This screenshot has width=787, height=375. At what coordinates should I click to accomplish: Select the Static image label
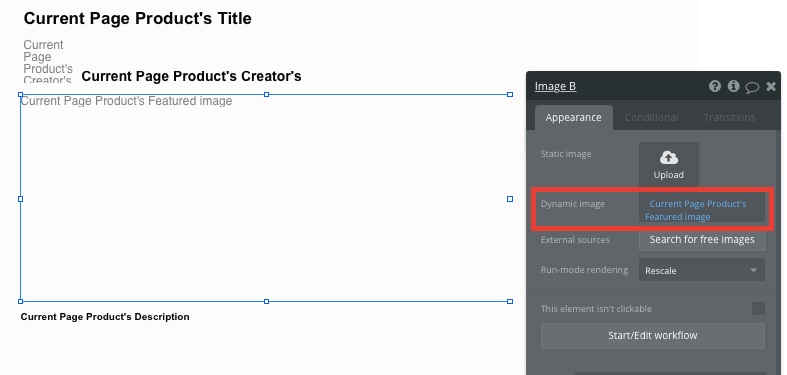pos(566,154)
